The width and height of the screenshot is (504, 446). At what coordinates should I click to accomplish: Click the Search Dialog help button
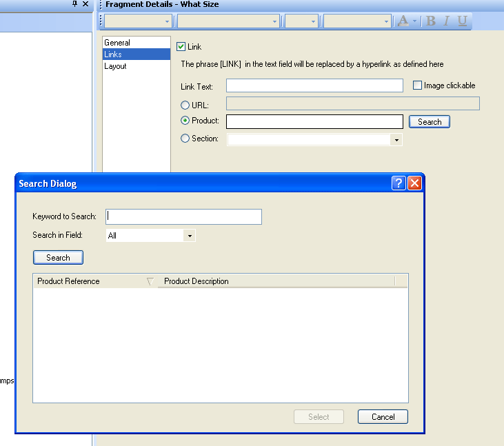click(399, 183)
